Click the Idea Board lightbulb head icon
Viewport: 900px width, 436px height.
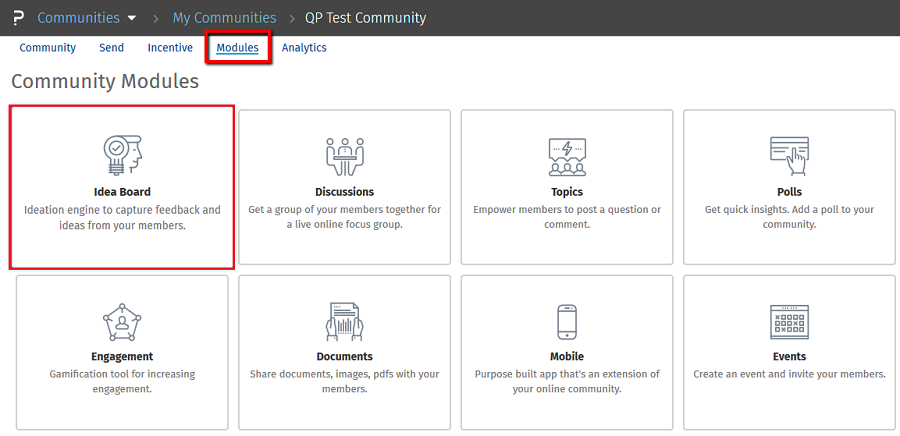pyautogui.click(x=122, y=155)
